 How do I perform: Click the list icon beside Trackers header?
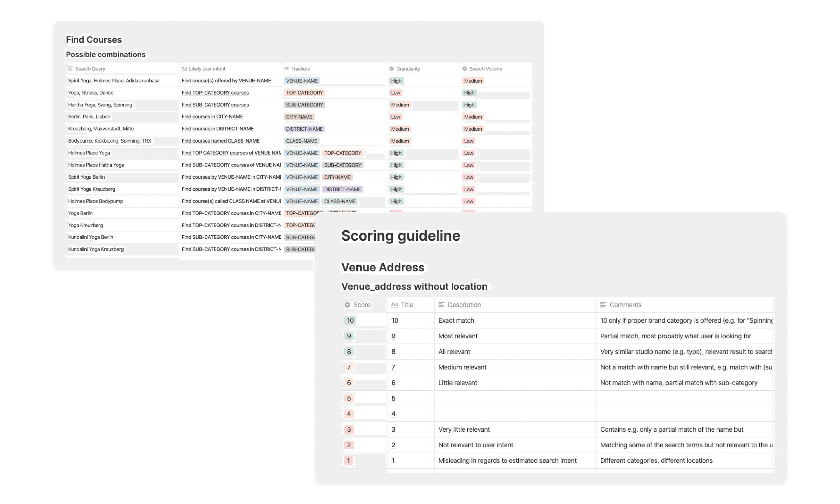287,69
